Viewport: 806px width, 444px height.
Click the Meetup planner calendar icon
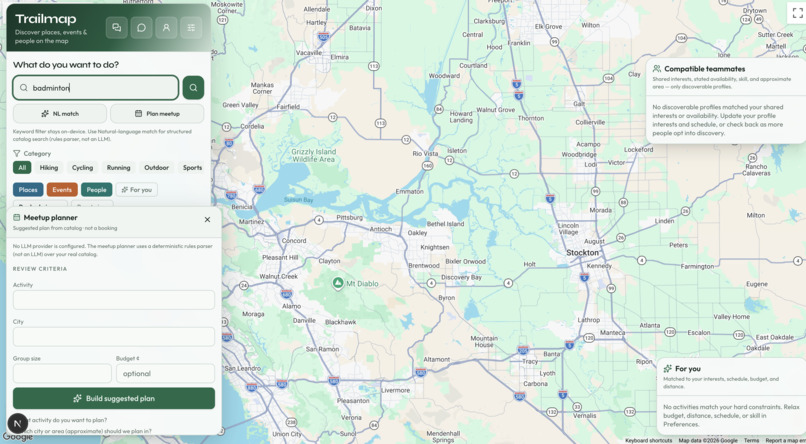coord(16,217)
